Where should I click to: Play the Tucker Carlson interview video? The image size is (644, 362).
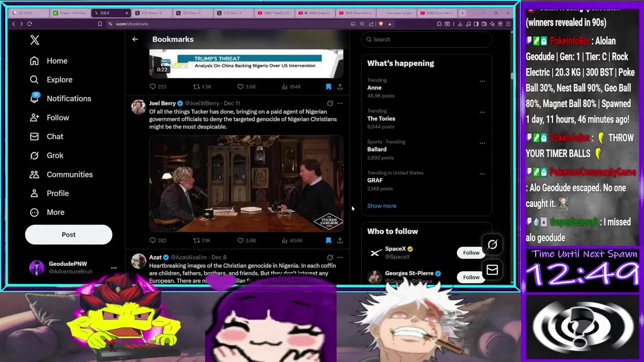pos(246,184)
